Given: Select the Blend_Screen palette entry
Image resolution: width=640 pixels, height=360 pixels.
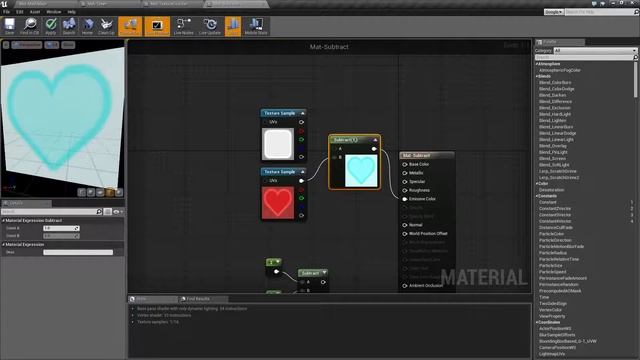Looking at the screenshot, I should (552, 159).
